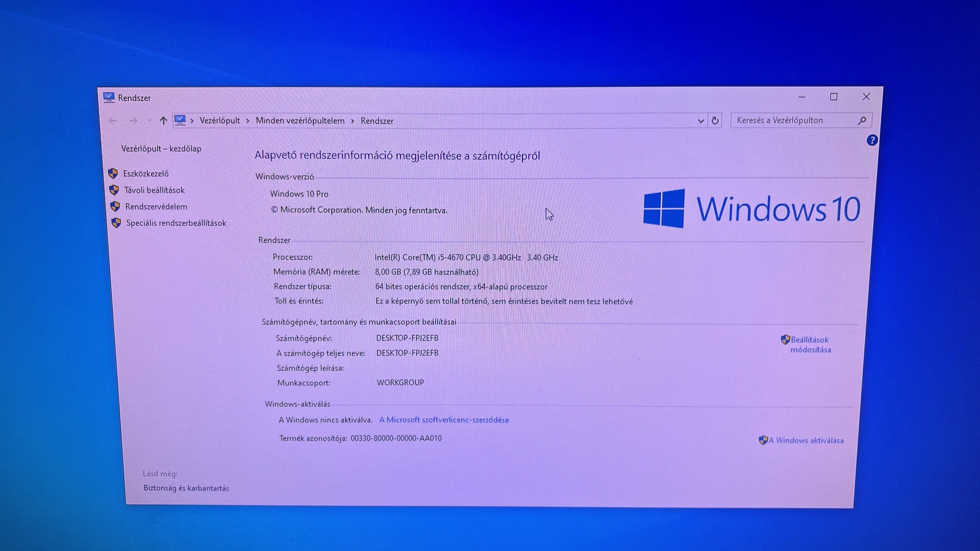The width and height of the screenshot is (980, 551).
Task: Click the blue help question mark icon
Action: point(871,141)
